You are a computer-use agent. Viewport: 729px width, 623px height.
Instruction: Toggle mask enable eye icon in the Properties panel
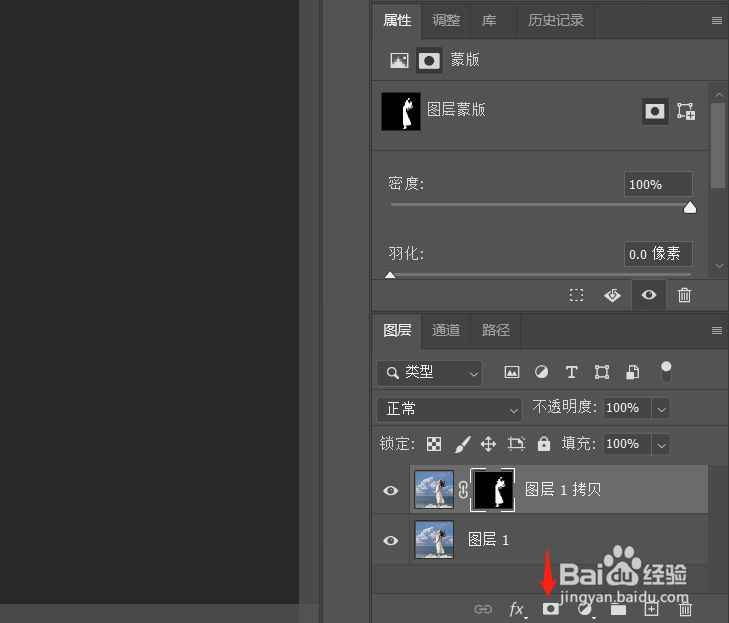point(649,295)
